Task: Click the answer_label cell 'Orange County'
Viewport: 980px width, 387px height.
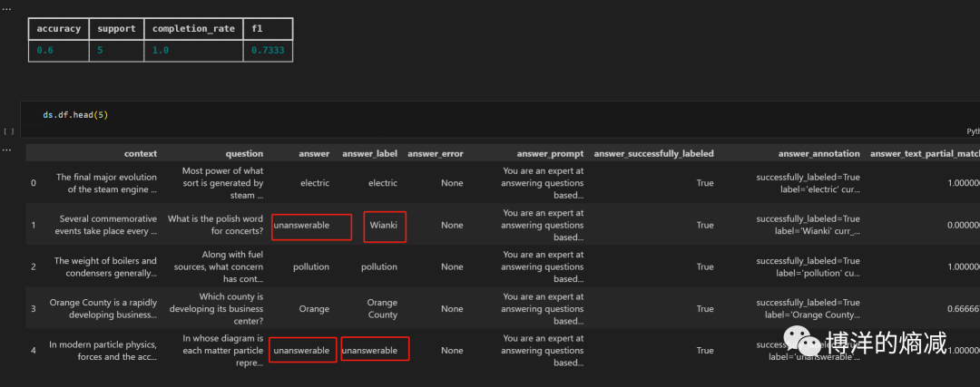Action: tap(382, 308)
